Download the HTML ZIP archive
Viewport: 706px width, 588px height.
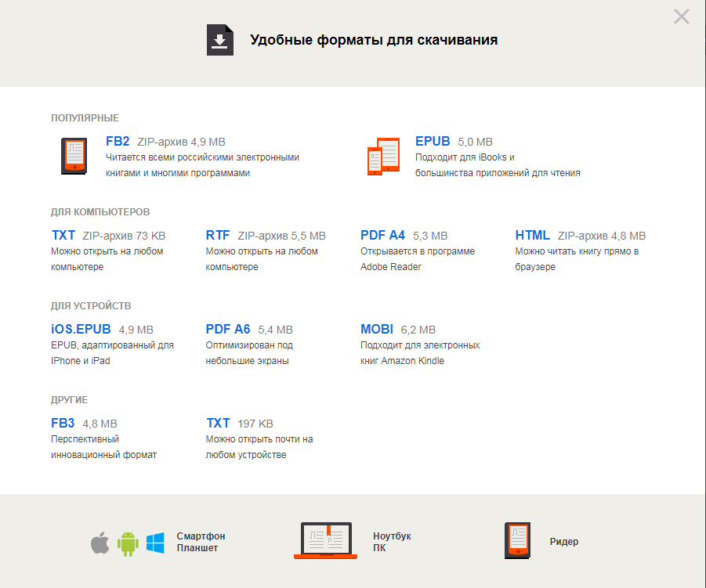532,236
